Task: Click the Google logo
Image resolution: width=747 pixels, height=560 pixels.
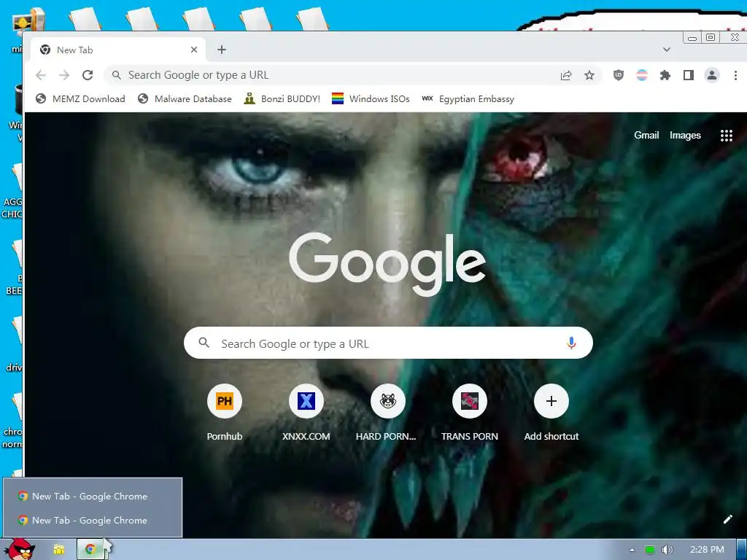Action: pyautogui.click(x=387, y=264)
